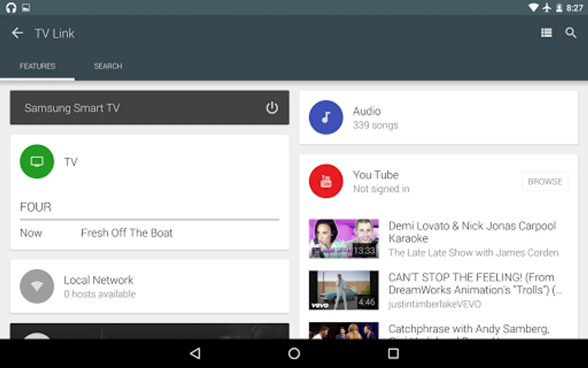Tap the Wi-Fi status icon

(533, 8)
